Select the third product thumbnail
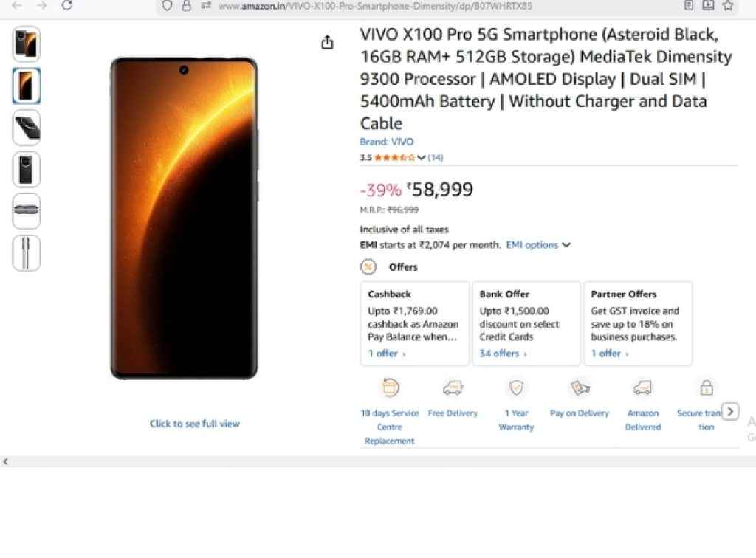 click(27, 128)
